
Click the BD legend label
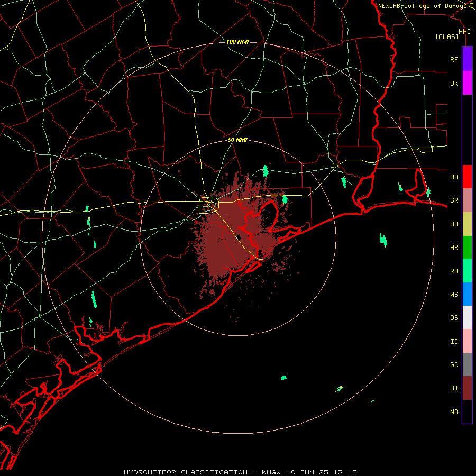454,224
